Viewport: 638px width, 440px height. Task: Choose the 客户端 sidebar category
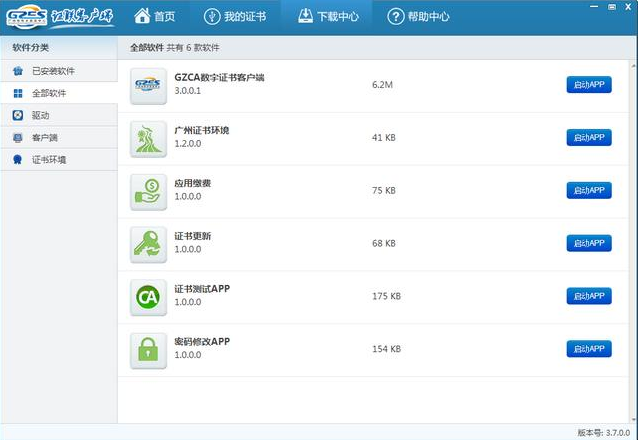point(44,137)
